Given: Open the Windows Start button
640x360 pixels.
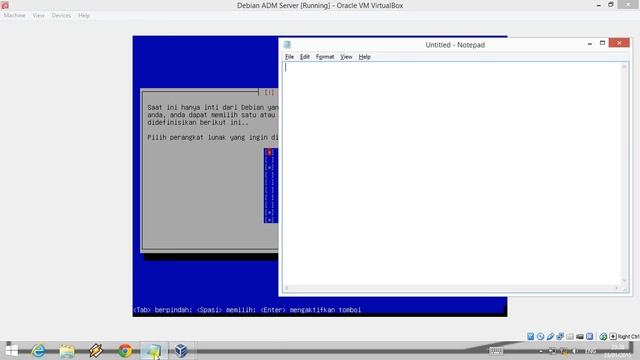Looking at the screenshot, I should pos(11,350).
